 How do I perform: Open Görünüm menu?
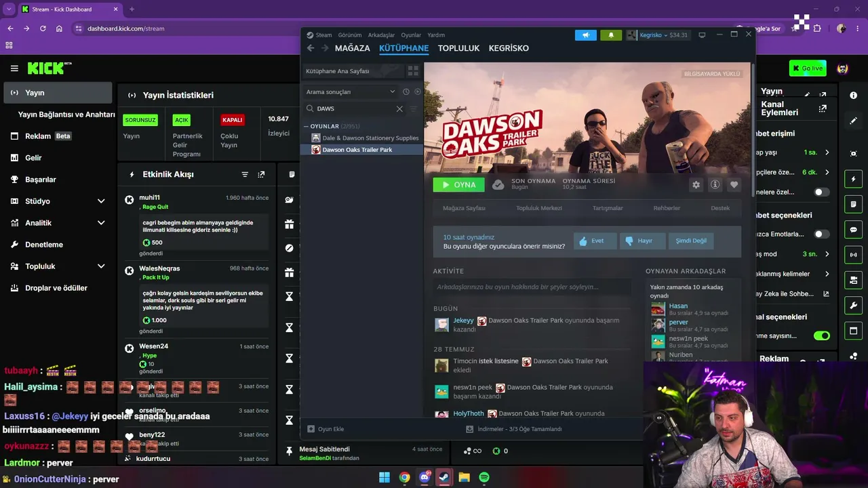click(x=350, y=35)
